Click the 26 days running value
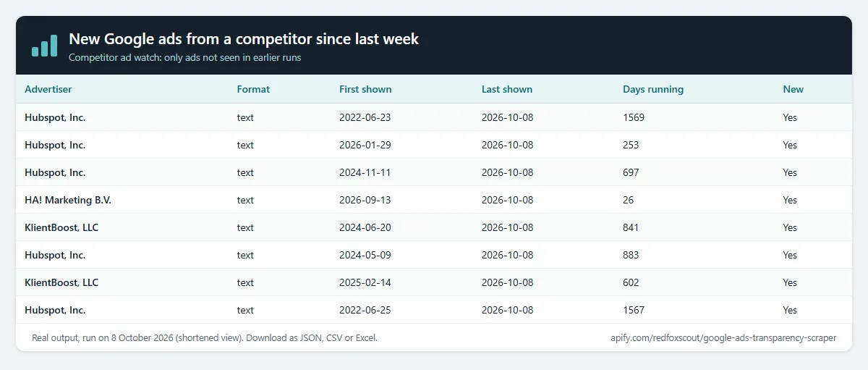Screen dimensions: 868x370 (x=629, y=200)
